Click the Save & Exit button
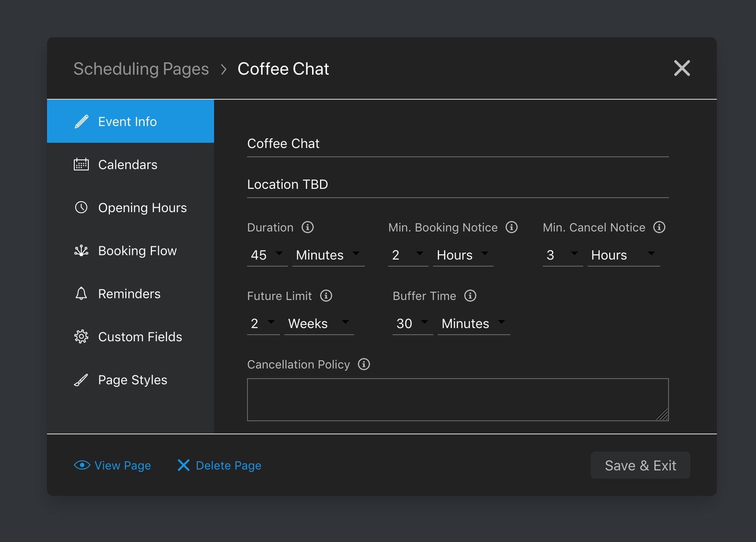 [640, 465]
